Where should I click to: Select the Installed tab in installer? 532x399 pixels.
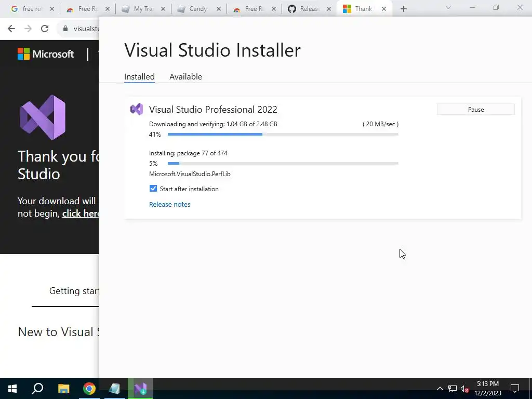tap(139, 77)
